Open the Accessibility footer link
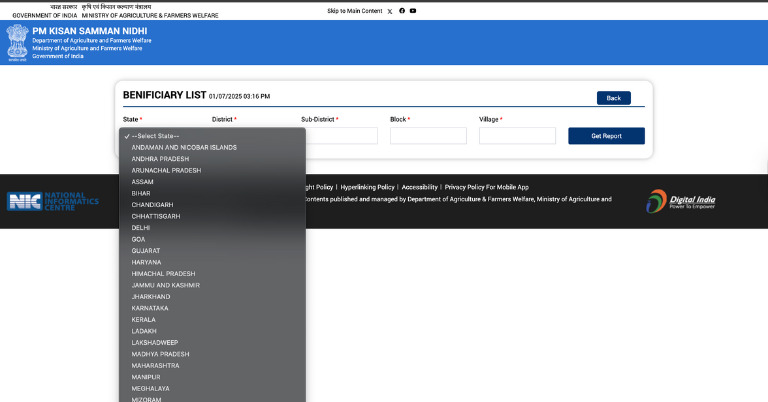Image resolution: width=768 pixels, height=402 pixels. 419,187
